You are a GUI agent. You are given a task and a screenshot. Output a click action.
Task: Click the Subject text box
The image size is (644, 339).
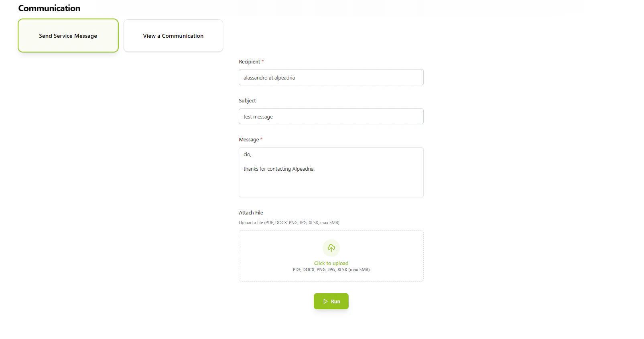point(331,116)
